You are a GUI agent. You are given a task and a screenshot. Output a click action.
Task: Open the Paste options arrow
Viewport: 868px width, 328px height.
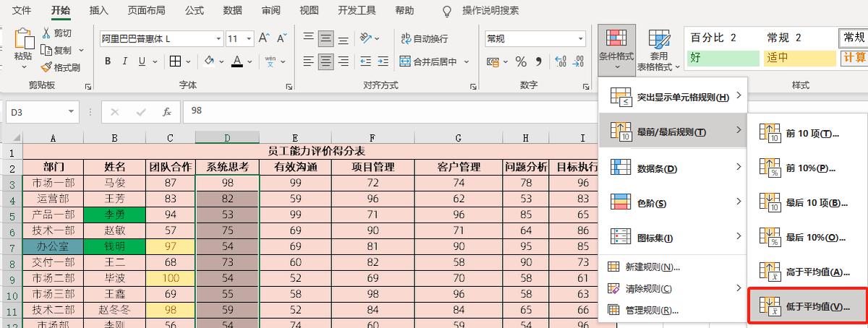[23, 67]
